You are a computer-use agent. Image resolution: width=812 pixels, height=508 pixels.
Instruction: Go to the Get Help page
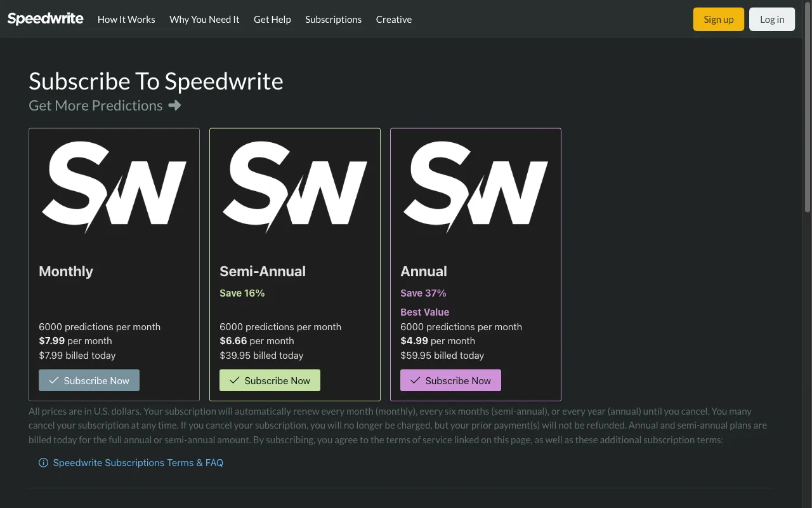pos(272,19)
